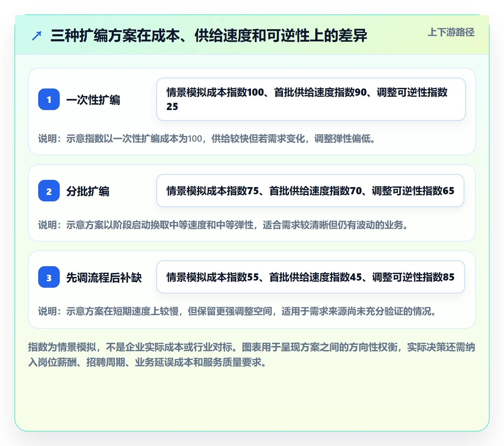Click the number 2 badge for 分批扩编

[49, 191]
